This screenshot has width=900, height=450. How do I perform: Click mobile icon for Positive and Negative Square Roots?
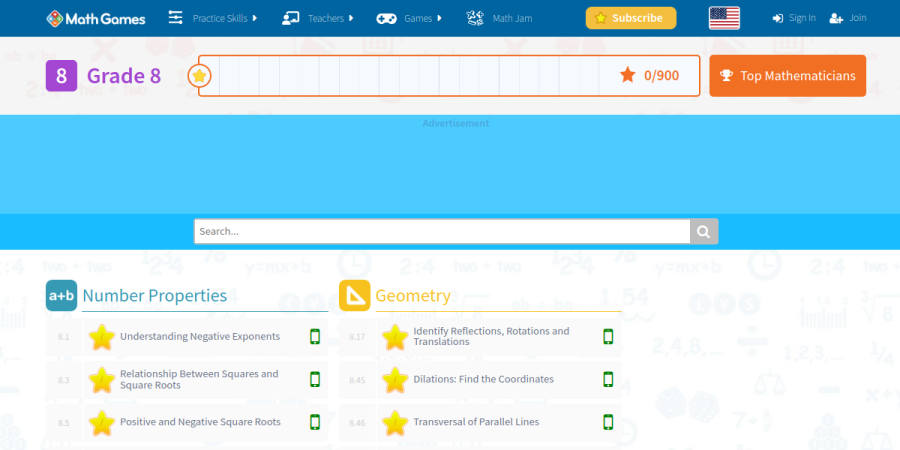pos(315,422)
